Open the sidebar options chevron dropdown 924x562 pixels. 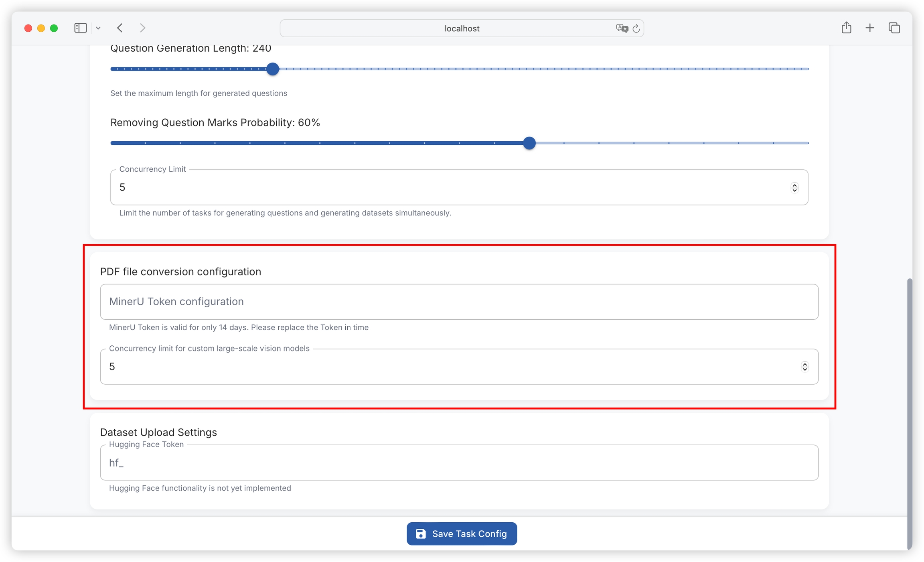98,28
